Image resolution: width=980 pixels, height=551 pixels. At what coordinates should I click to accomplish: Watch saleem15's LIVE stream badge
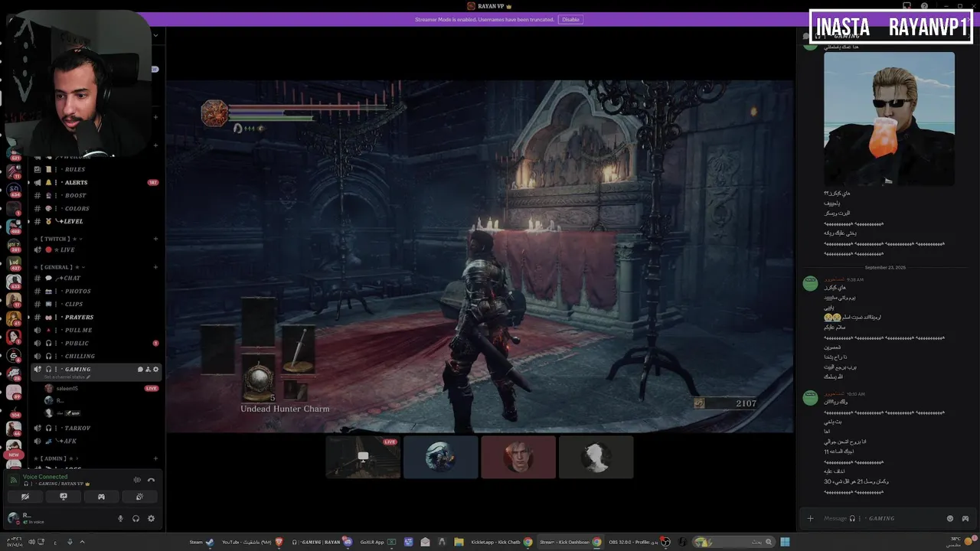[x=152, y=388]
